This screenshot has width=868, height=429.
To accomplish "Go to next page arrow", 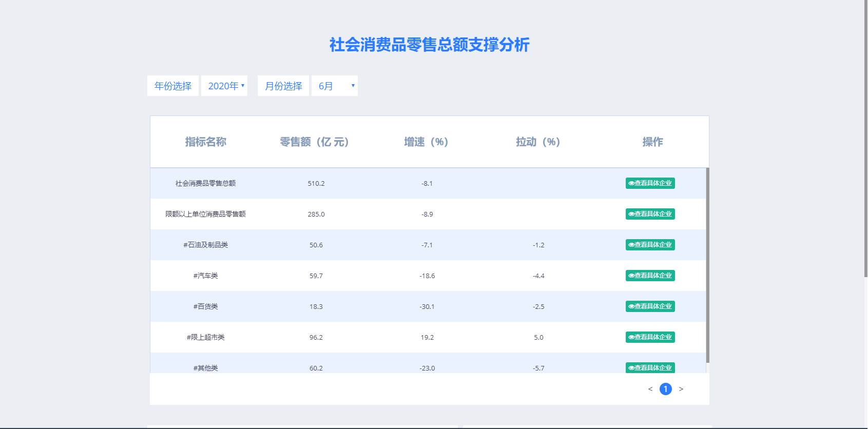I will click(681, 389).
